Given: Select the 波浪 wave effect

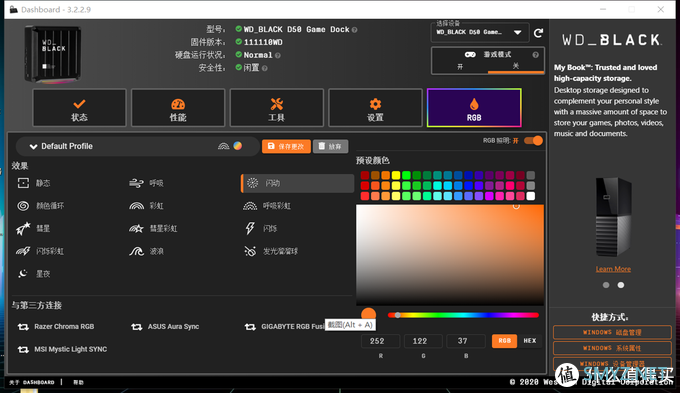Looking at the screenshot, I should tap(147, 251).
